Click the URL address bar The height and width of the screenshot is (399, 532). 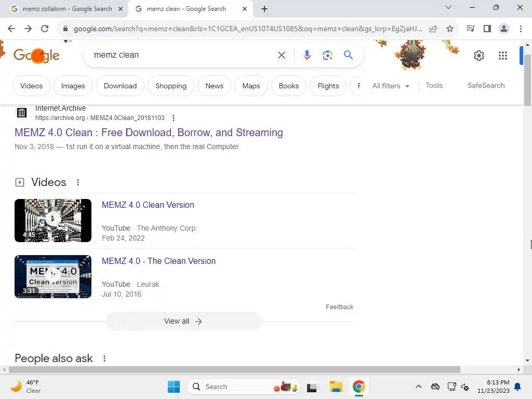(248, 29)
